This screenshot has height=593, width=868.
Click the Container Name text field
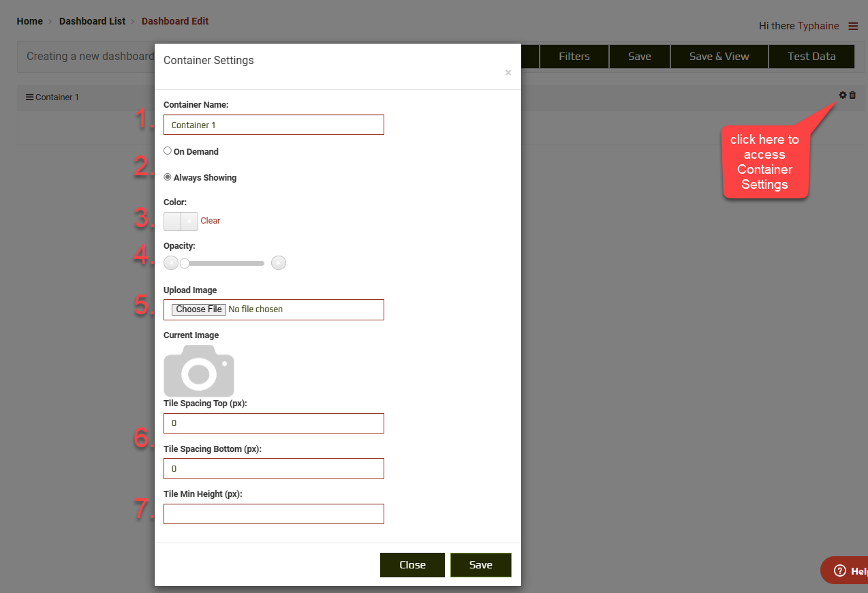[x=273, y=125]
